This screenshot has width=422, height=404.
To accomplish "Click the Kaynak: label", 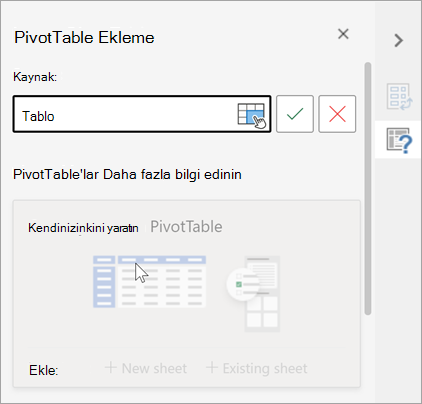I will point(35,77).
